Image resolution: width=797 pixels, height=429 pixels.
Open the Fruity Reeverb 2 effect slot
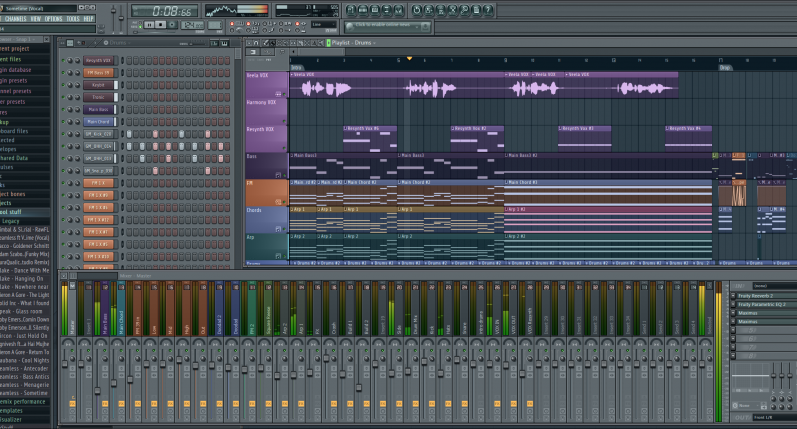767,296
